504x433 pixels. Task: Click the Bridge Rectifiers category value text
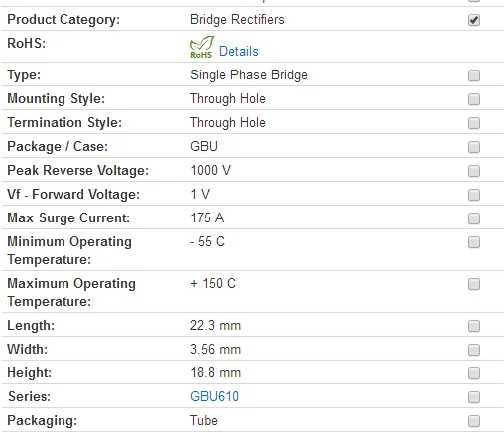[x=237, y=19]
